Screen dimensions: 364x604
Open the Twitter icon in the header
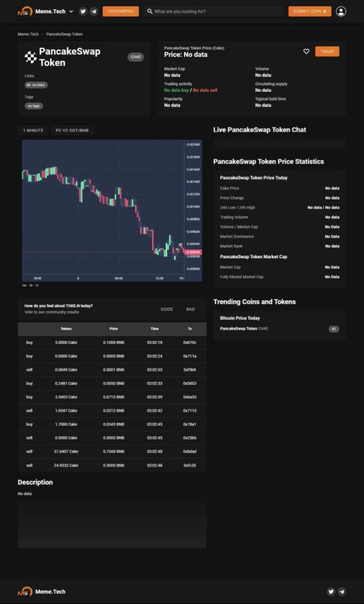tap(83, 12)
